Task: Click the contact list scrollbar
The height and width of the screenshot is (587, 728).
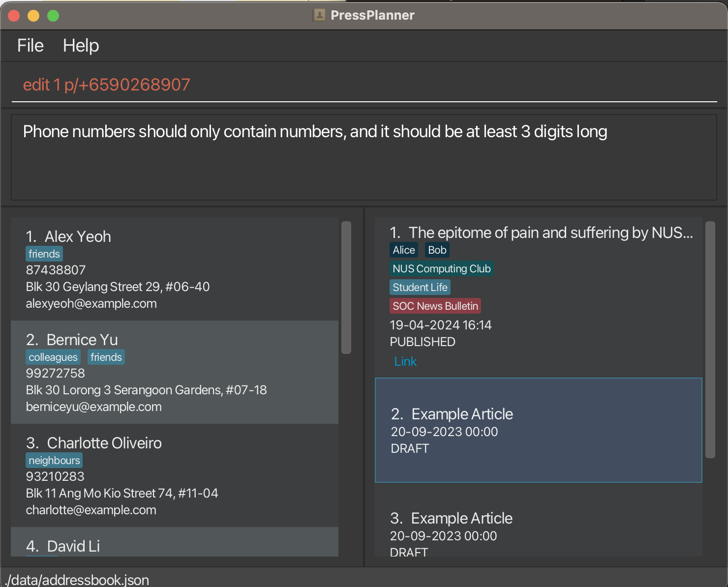Action: pos(346,288)
